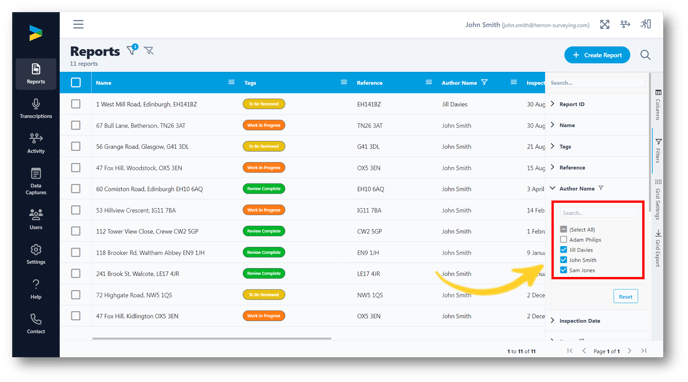Switch to the Columns side tab
The width and height of the screenshot is (688, 382).
(x=658, y=105)
